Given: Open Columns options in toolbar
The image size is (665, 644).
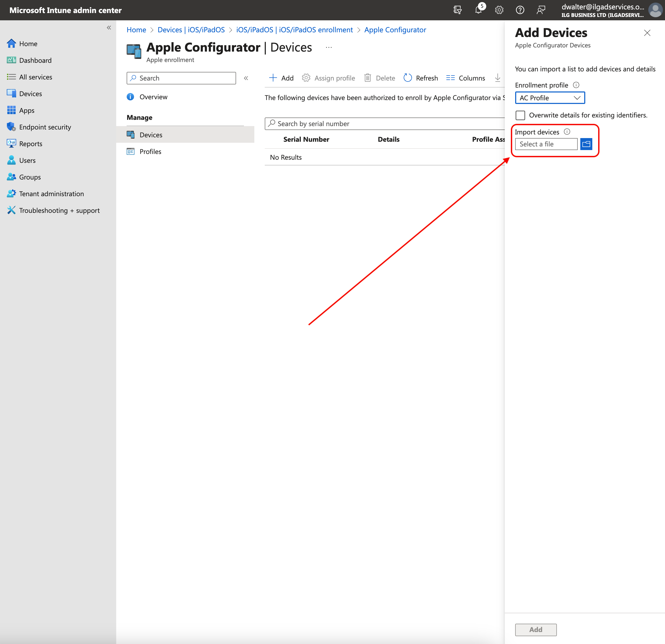Looking at the screenshot, I should coord(465,78).
